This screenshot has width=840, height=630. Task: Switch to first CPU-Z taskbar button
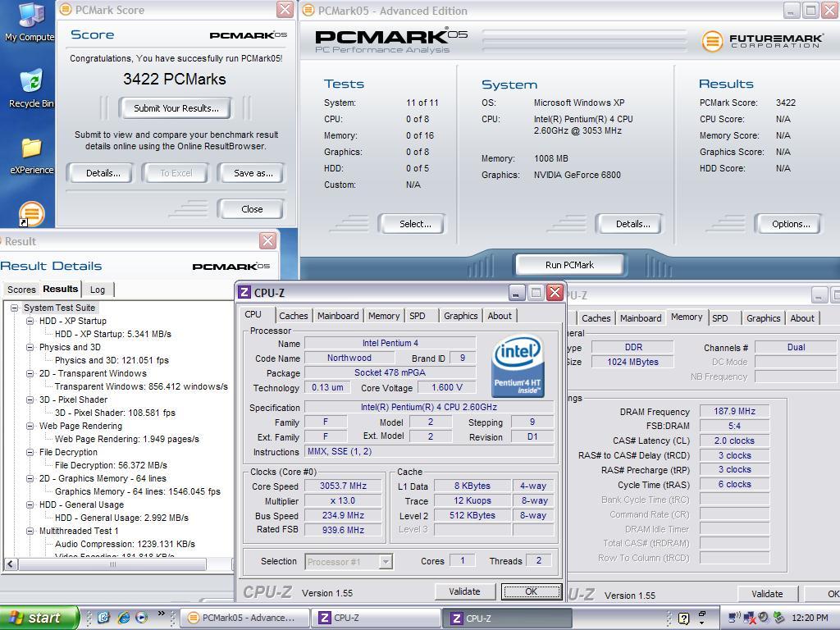pyautogui.click(x=377, y=618)
